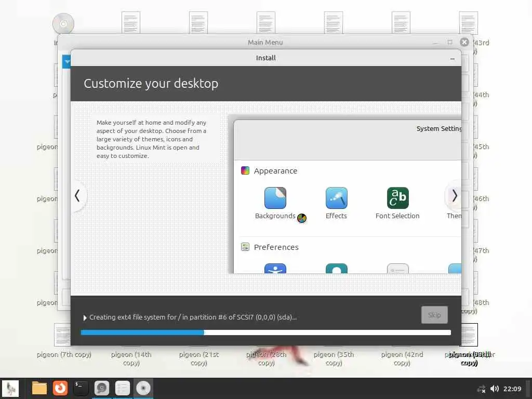Image resolution: width=532 pixels, height=399 pixels.
Task: Click the Appearance section label
Action: pos(275,170)
